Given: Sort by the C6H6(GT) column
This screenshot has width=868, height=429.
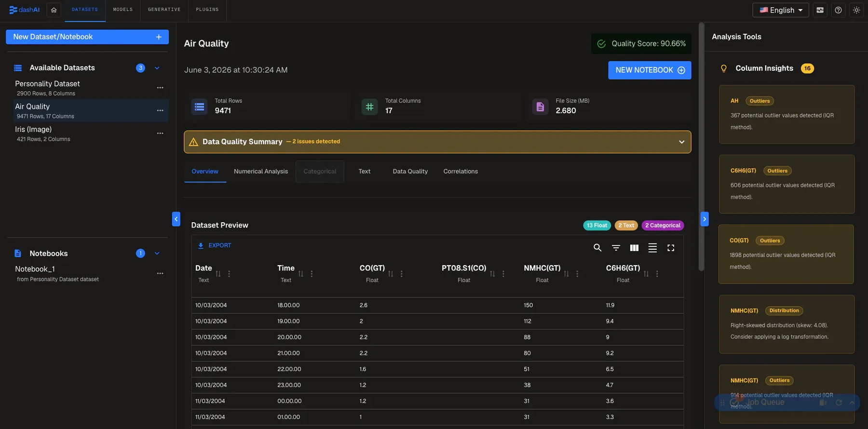Looking at the screenshot, I should pos(646,274).
